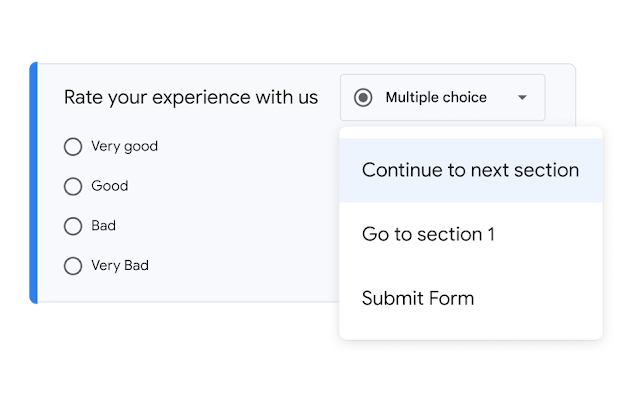Click the "Bad" option text
The image size is (632, 402).
pos(103,226)
